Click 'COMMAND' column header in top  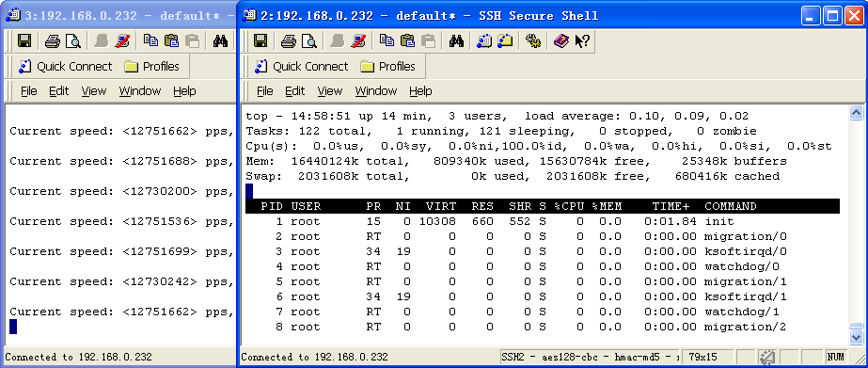point(730,206)
